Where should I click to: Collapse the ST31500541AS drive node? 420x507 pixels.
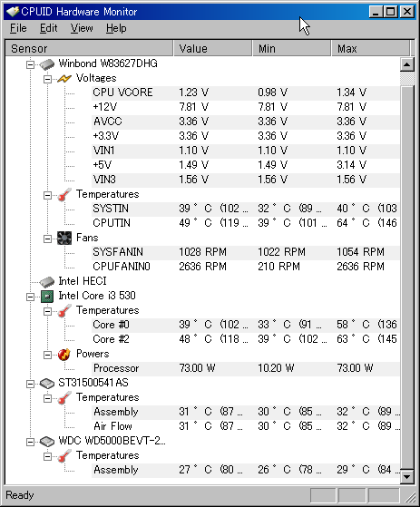click(x=30, y=384)
